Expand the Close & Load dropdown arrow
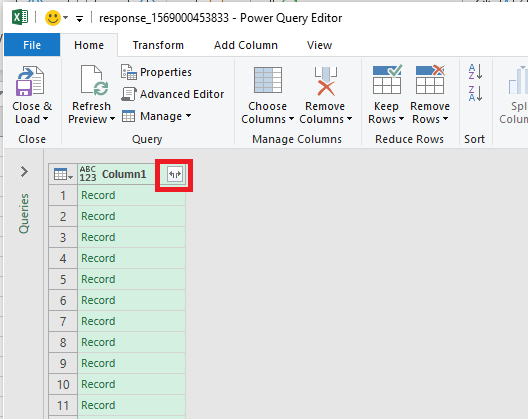 pos(45,119)
